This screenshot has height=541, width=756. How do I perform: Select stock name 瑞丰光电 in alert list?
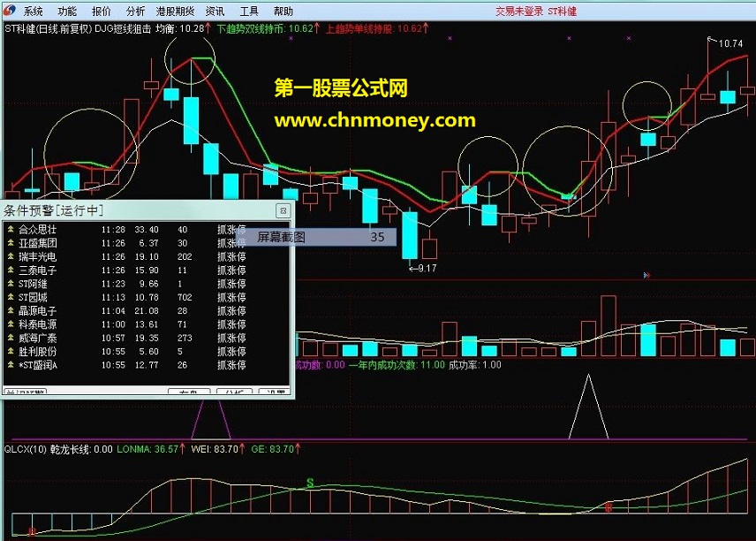click(38, 256)
